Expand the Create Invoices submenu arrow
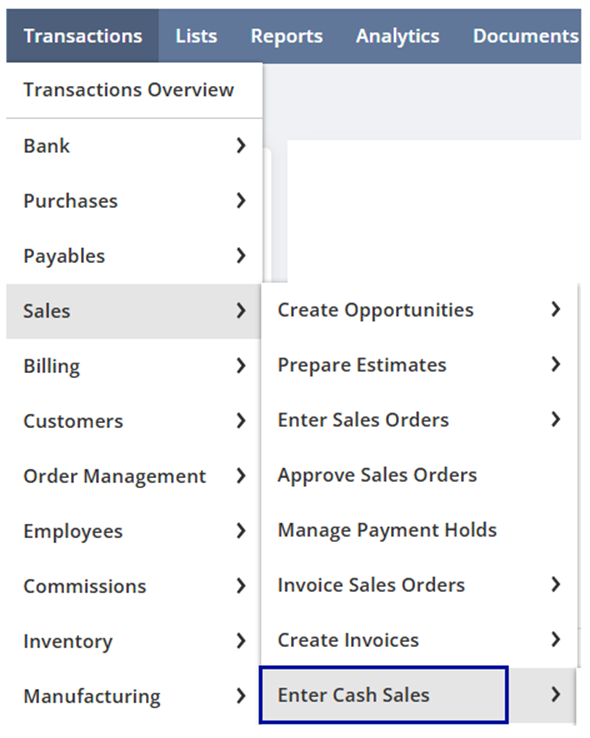This screenshot has width=590, height=738. [x=556, y=640]
